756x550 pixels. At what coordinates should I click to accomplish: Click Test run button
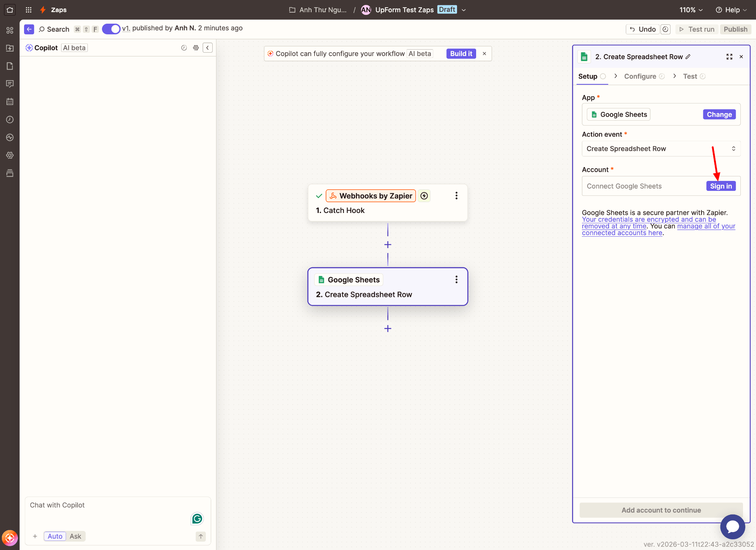[697, 29]
